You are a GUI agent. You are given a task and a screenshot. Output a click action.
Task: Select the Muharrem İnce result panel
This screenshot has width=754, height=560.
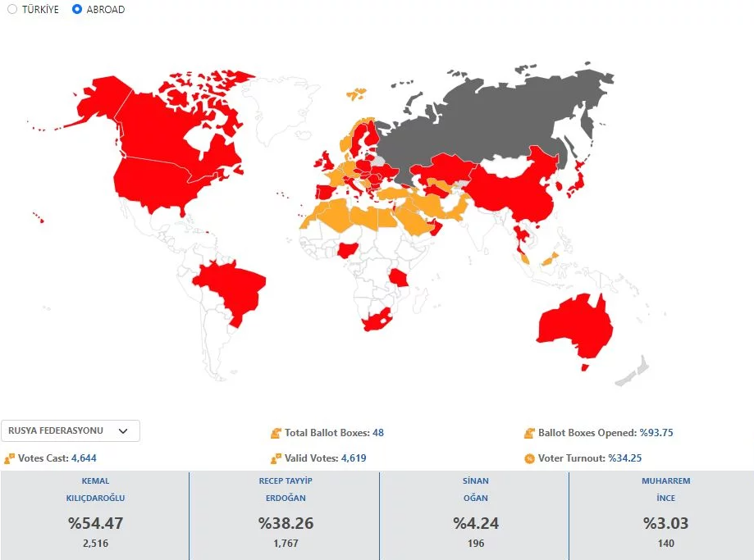click(x=665, y=515)
